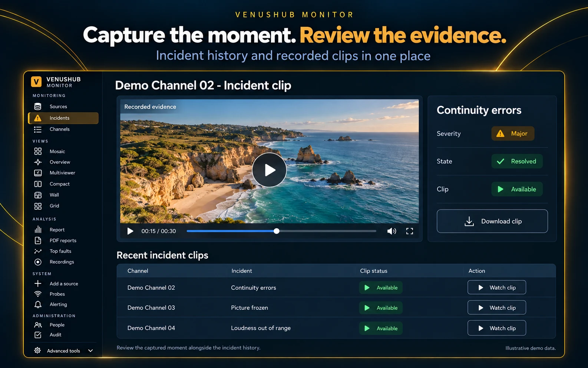588x368 pixels.
Task: Select the Incidents warning triangle icon
Action: click(x=38, y=118)
